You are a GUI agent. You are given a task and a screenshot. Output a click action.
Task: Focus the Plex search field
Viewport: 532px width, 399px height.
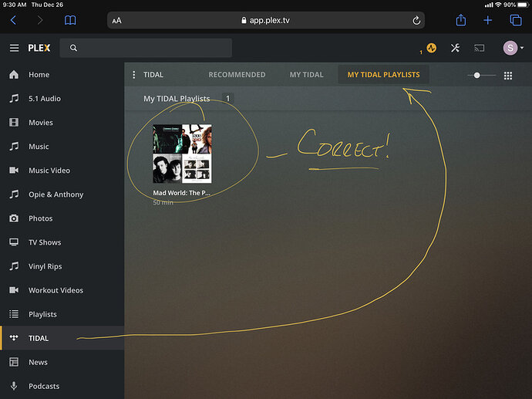click(x=146, y=48)
